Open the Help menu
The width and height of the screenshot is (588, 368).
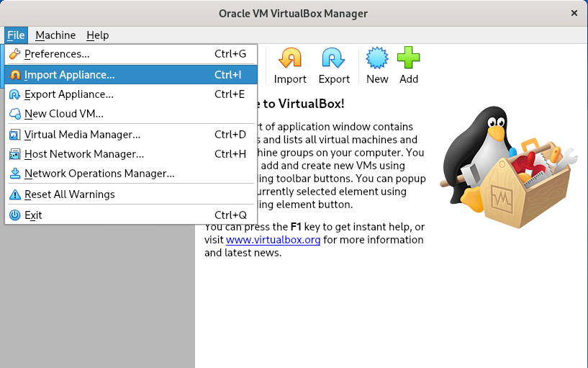(x=97, y=35)
